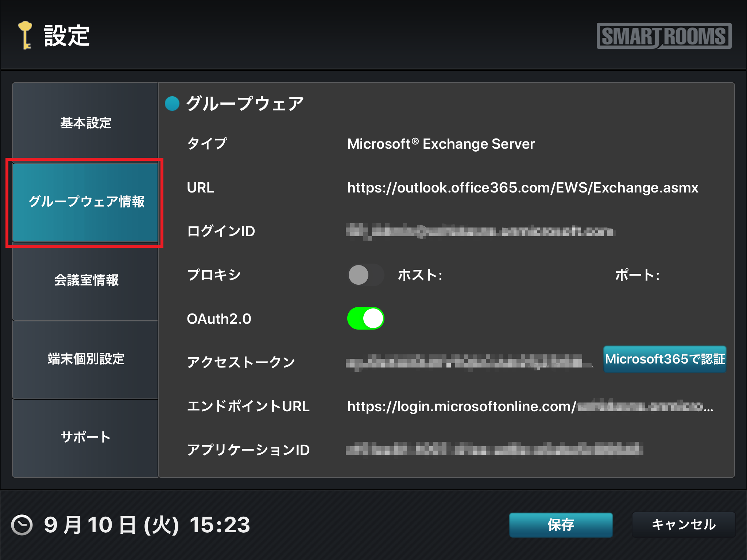747x560 pixels.
Task: Click the Exchange EWS URL field
Action: 522,188
